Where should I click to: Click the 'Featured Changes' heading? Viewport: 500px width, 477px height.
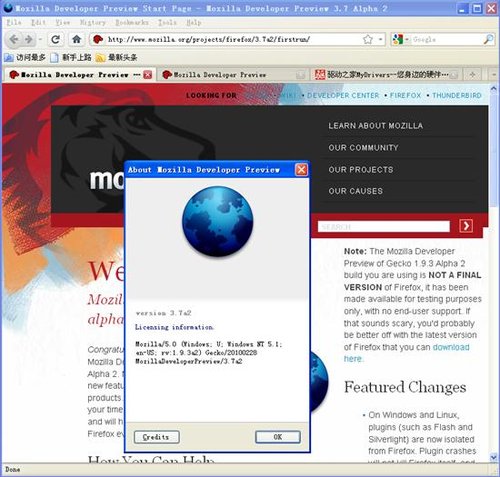pos(405,387)
